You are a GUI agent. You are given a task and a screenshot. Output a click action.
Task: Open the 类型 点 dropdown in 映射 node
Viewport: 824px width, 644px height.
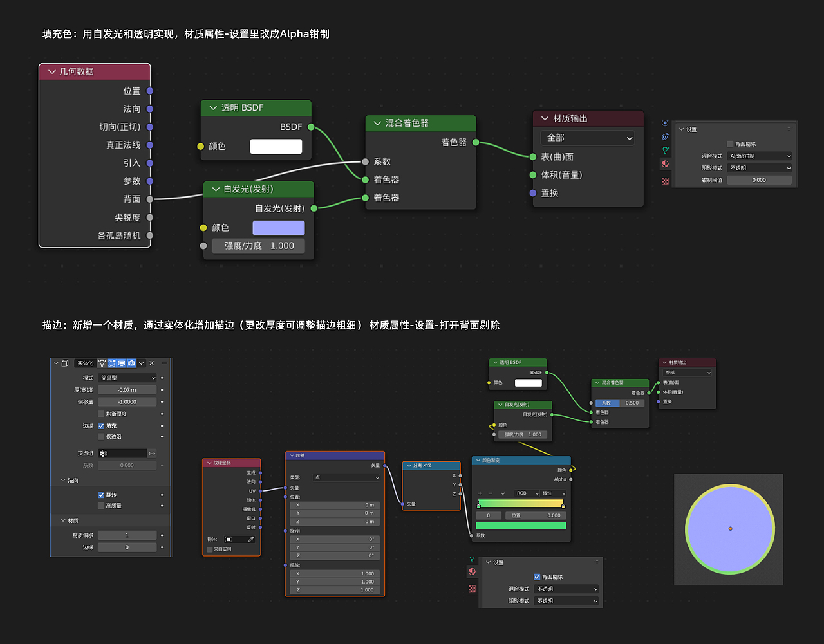coord(346,477)
